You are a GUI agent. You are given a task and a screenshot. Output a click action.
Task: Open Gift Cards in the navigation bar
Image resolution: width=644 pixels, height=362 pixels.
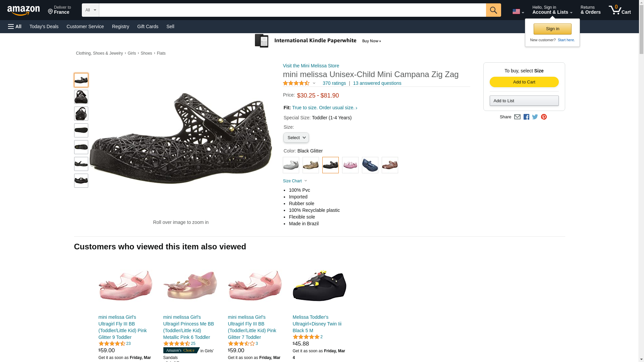[x=148, y=26]
